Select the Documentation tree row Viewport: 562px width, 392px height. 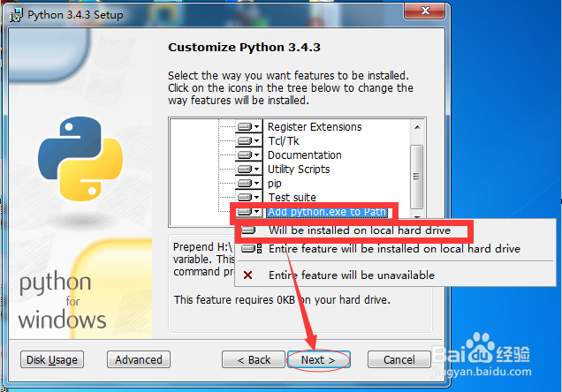304,155
